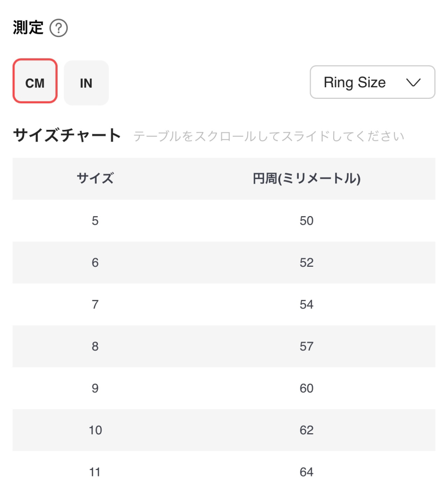448x501 pixels.
Task: Open the measurement help question-mark icon
Action: (x=59, y=28)
